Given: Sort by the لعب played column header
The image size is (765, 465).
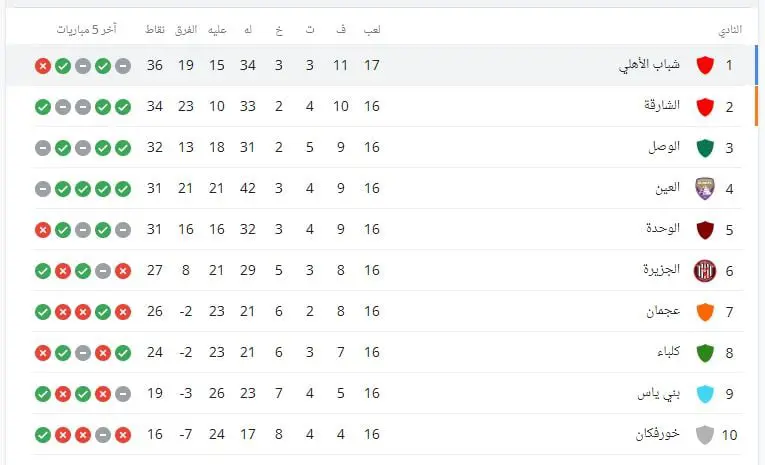Looking at the screenshot, I should (x=372, y=30).
